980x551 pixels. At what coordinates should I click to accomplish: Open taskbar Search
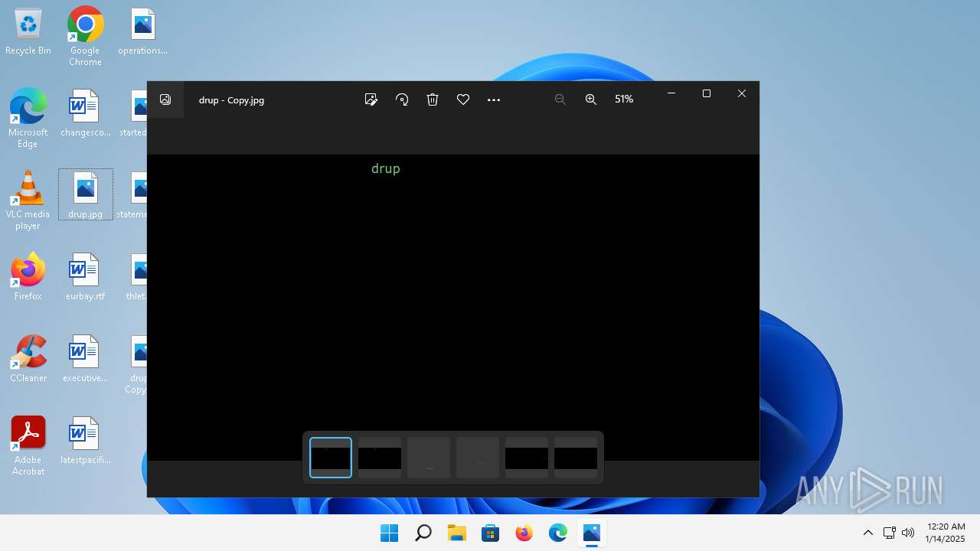[423, 533]
